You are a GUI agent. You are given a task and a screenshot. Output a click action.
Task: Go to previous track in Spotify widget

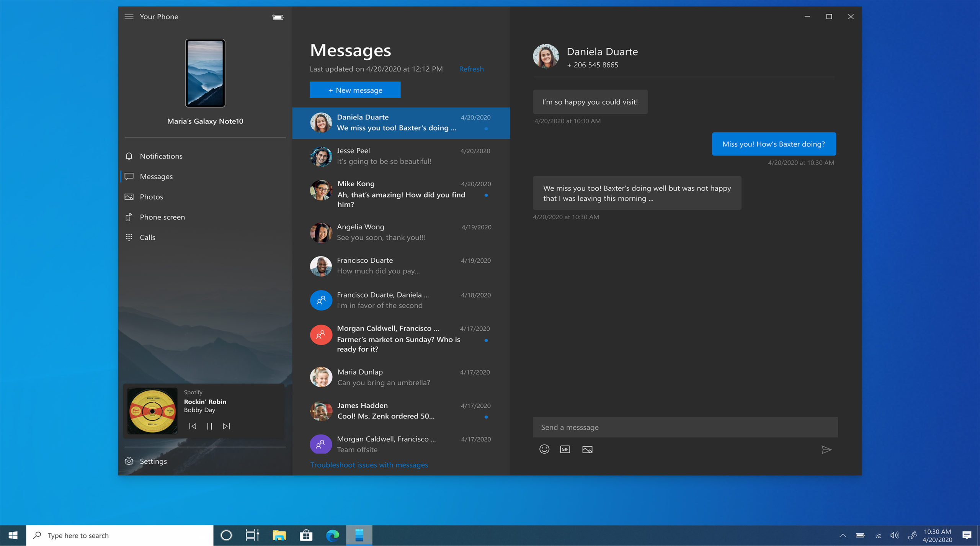click(x=193, y=426)
